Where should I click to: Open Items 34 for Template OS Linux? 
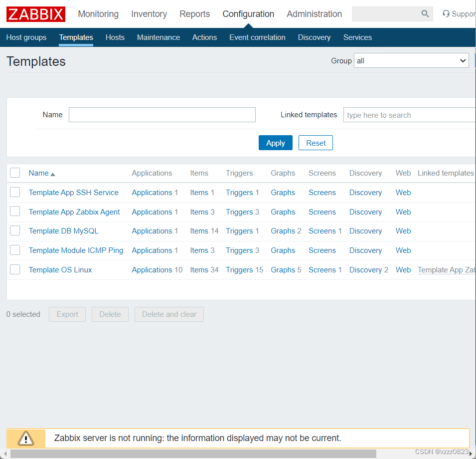[199, 270]
